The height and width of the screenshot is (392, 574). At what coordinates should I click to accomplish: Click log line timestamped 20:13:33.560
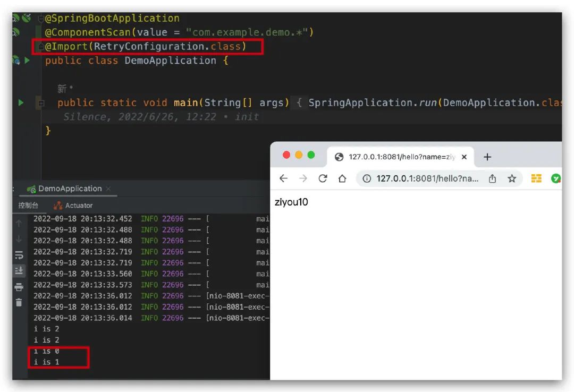151,274
